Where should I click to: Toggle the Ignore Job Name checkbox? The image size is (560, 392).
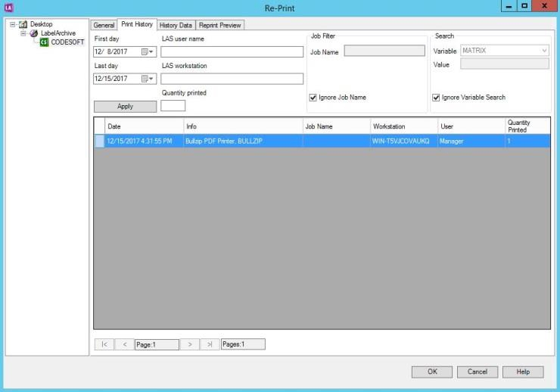tap(313, 98)
